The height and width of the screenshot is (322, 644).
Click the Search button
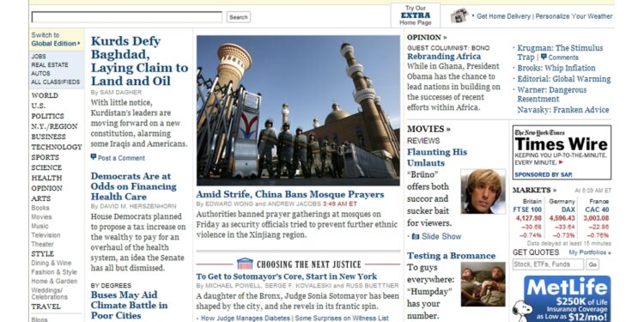(x=238, y=17)
